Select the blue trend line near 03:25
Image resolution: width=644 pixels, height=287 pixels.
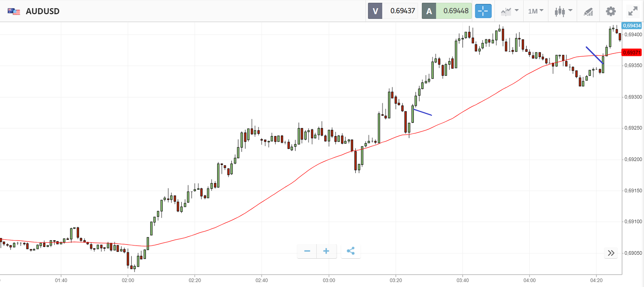423,113
